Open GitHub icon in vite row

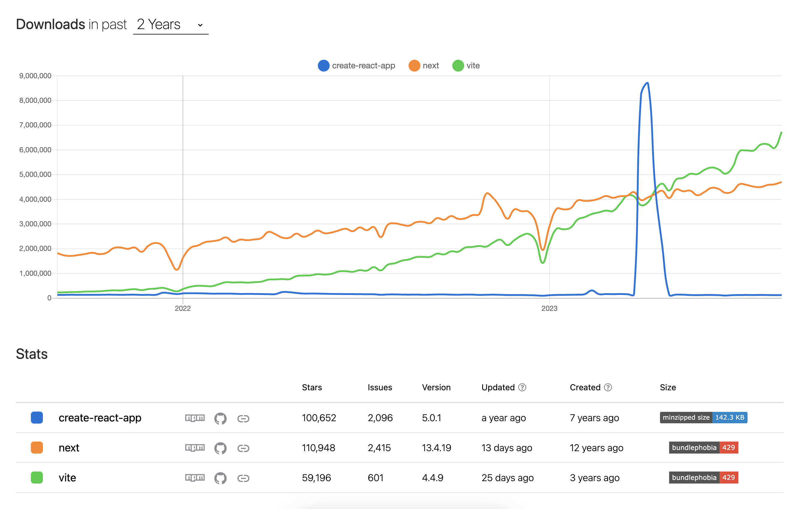220,478
